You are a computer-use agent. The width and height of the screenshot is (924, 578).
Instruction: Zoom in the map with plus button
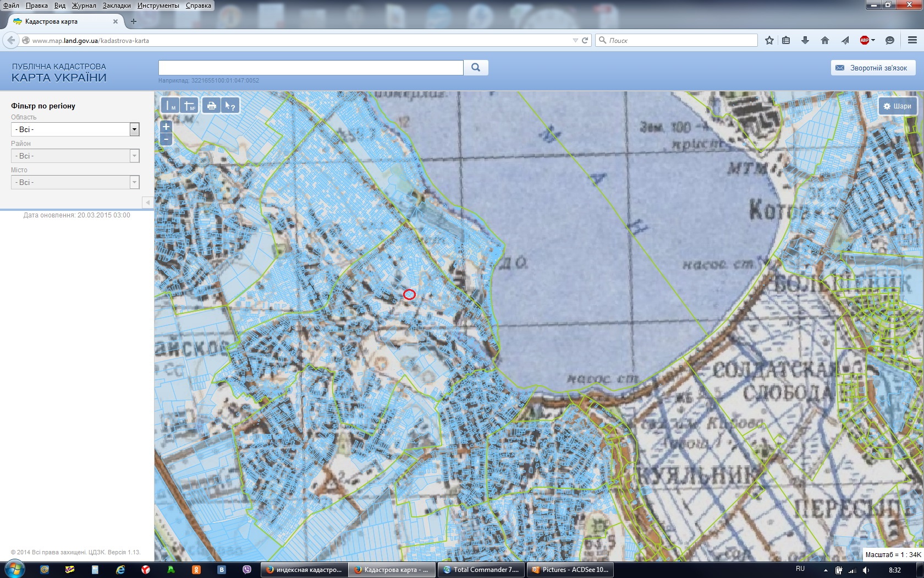coord(166,127)
